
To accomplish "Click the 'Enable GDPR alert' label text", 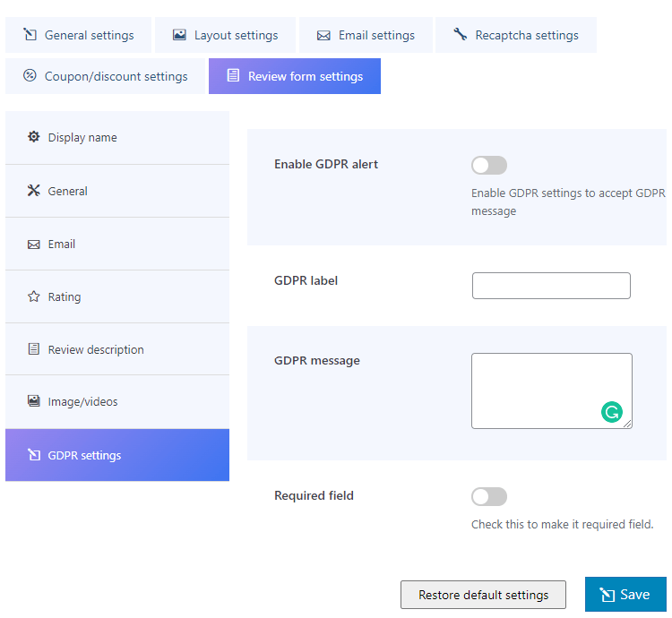I will [x=326, y=164].
